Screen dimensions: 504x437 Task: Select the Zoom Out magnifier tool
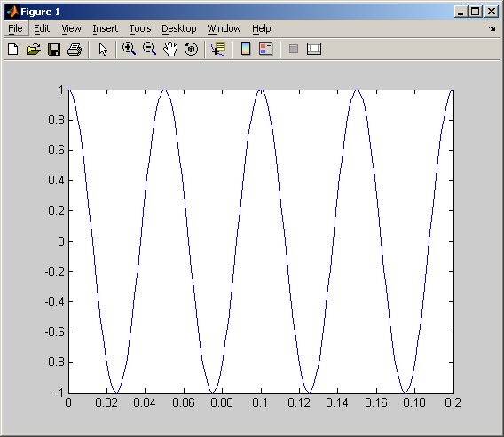(x=149, y=49)
